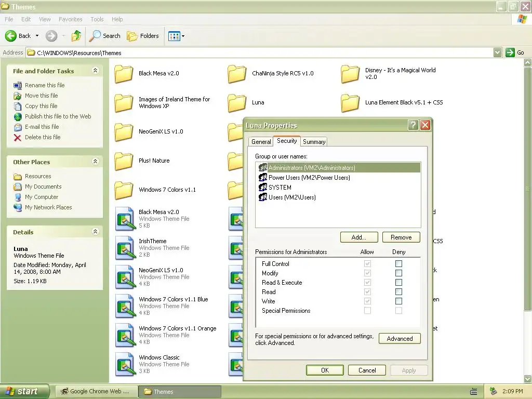Viewport: 532px width, 399px height.
Task: Open Advanced security settings
Action: tap(400, 339)
